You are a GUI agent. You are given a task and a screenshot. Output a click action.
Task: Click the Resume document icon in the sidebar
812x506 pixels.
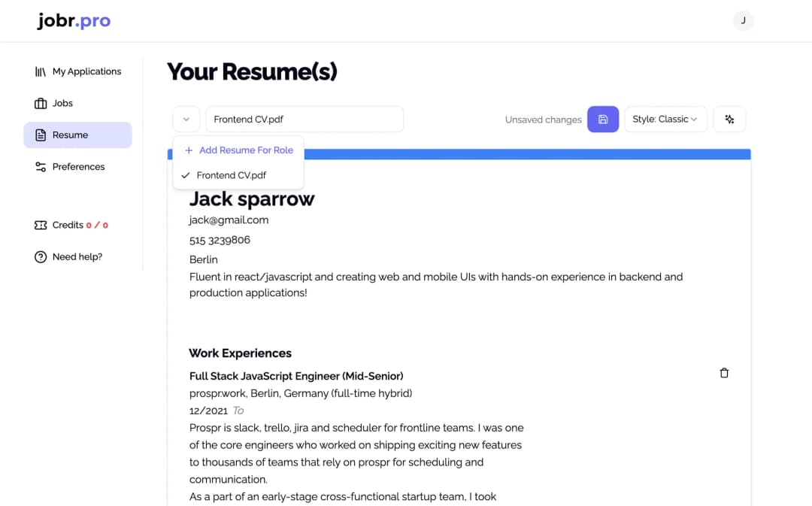pos(40,135)
